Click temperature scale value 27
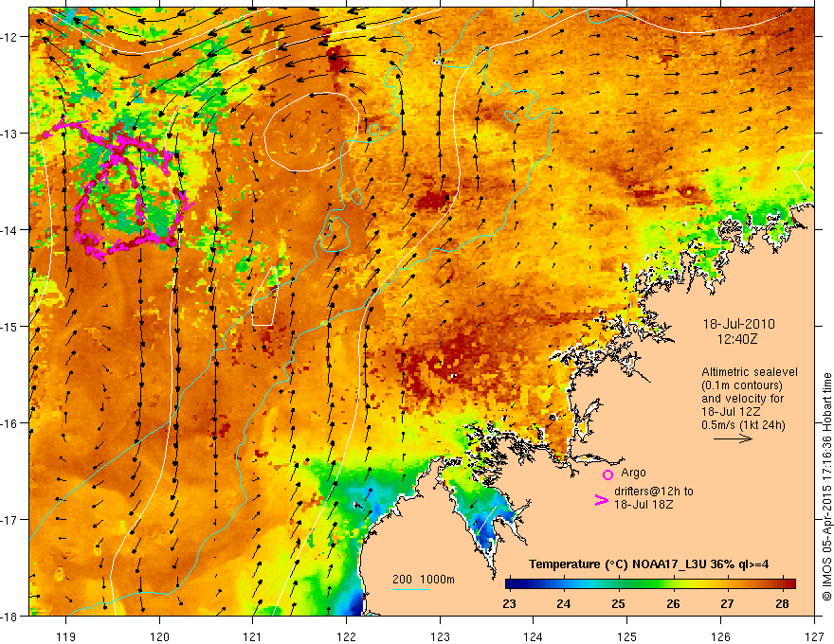 pyautogui.click(x=727, y=604)
